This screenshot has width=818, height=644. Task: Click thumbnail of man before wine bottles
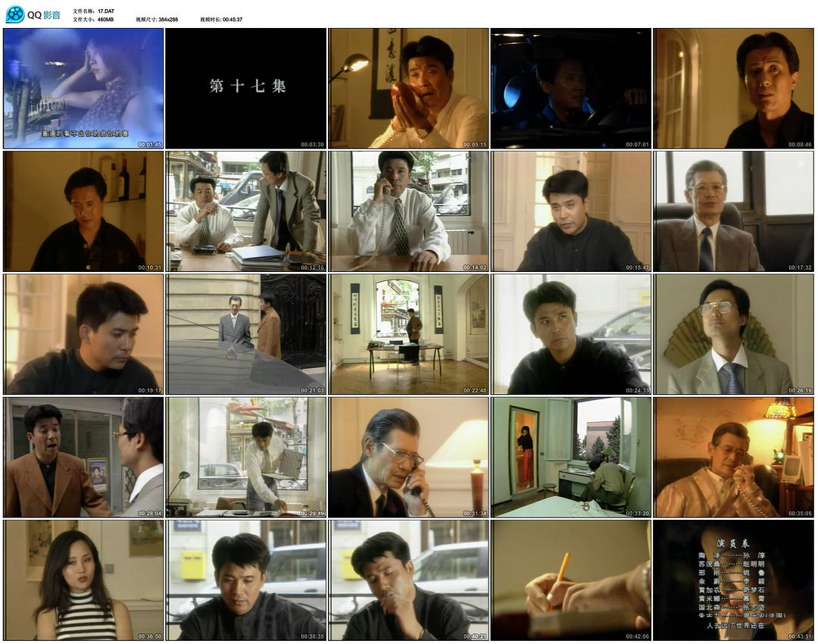click(83, 211)
